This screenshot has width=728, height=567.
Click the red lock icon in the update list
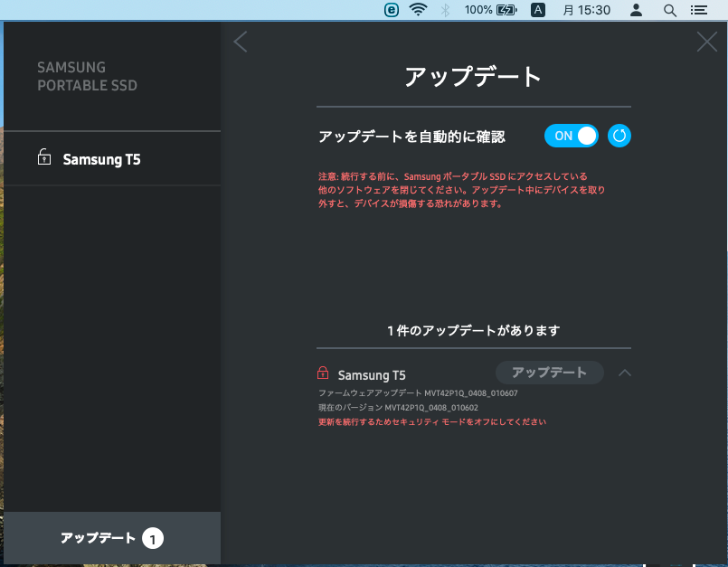(x=323, y=373)
